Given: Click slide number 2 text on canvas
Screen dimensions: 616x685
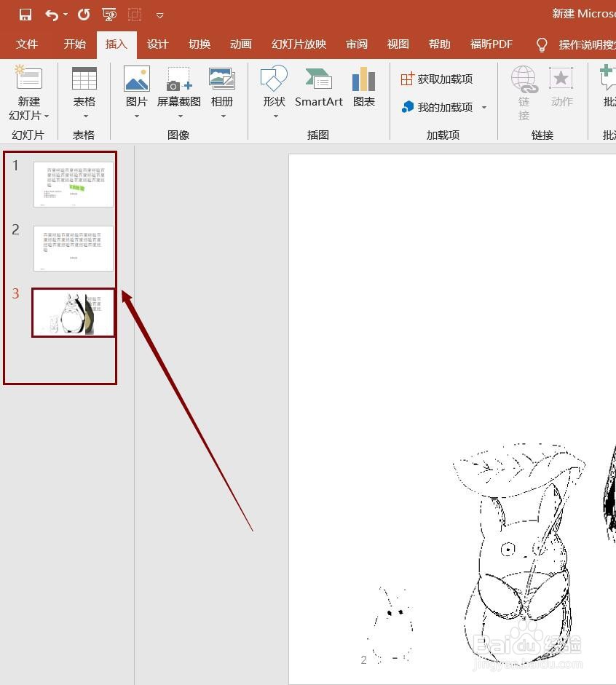Looking at the screenshot, I should pyautogui.click(x=363, y=660).
